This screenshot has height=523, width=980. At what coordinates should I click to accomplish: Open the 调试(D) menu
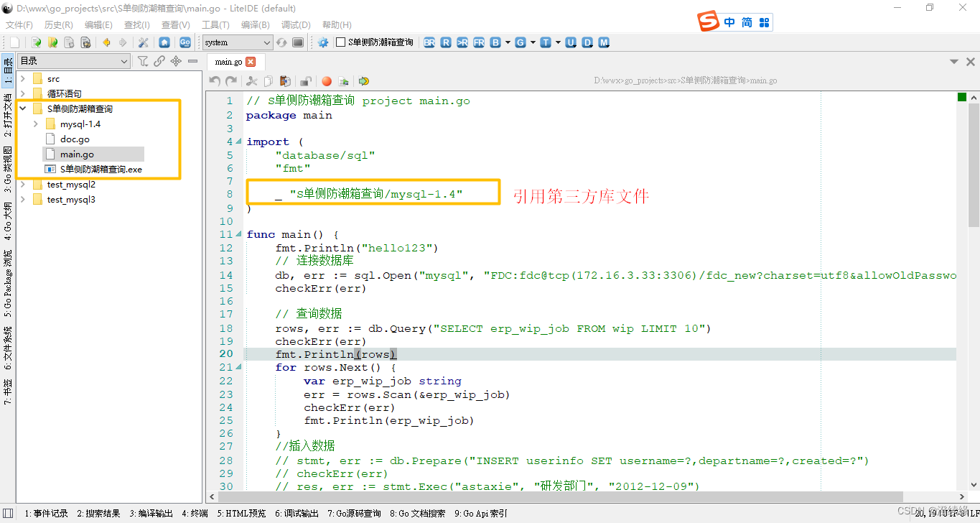(x=296, y=24)
